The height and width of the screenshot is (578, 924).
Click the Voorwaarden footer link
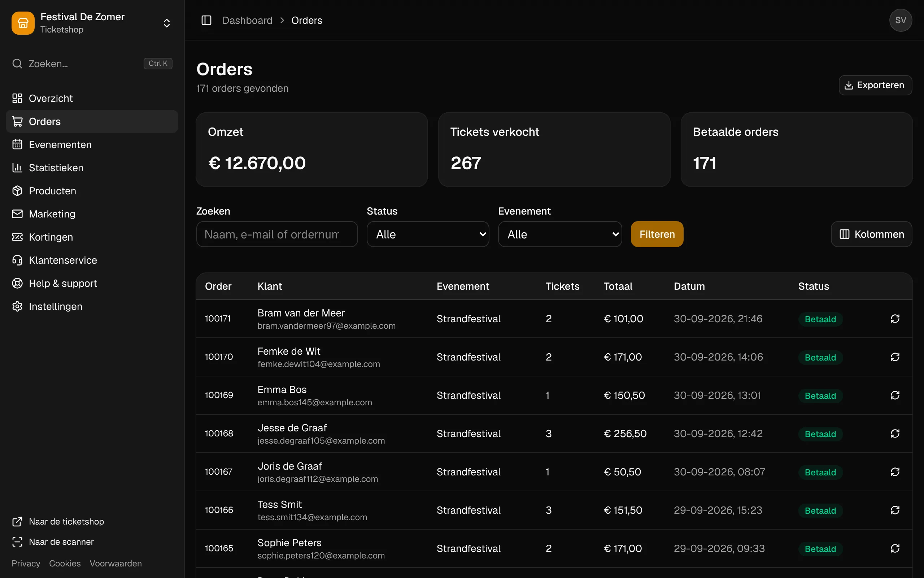(x=116, y=564)
